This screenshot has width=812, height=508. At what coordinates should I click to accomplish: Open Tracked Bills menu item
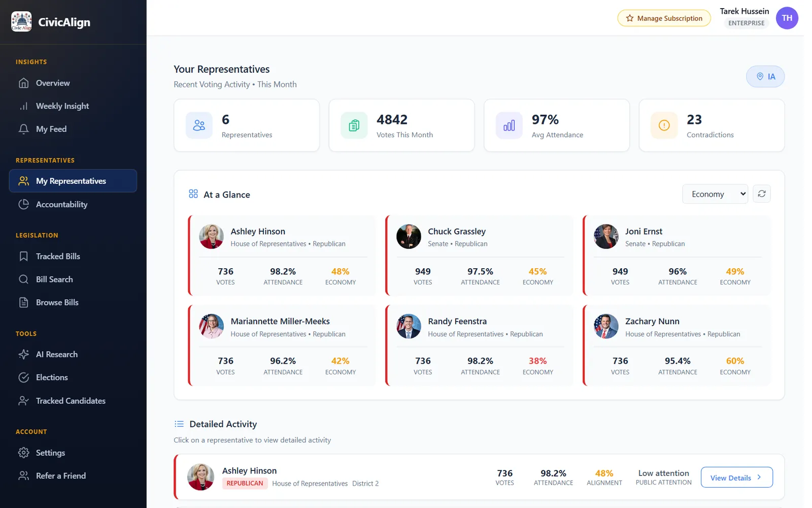point(73,256)
